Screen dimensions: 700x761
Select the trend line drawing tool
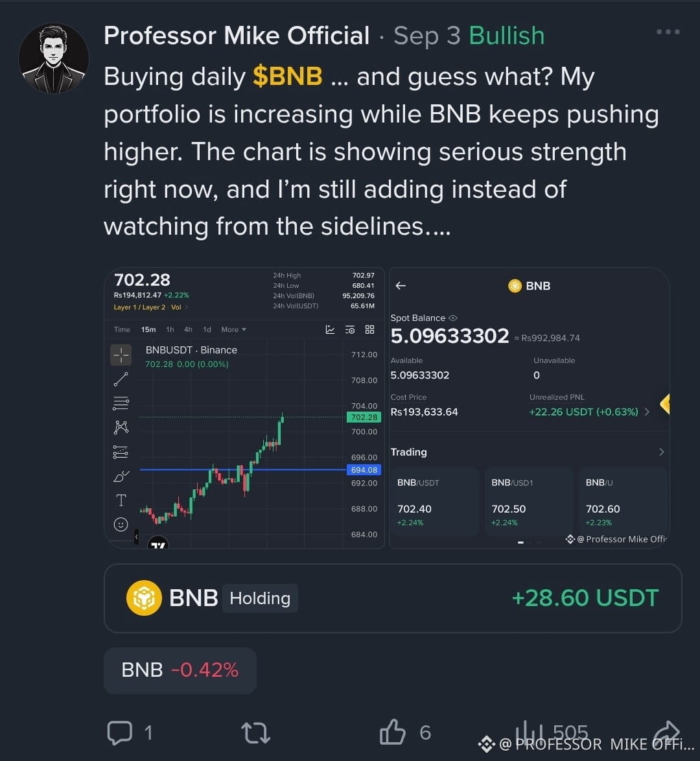121,379
